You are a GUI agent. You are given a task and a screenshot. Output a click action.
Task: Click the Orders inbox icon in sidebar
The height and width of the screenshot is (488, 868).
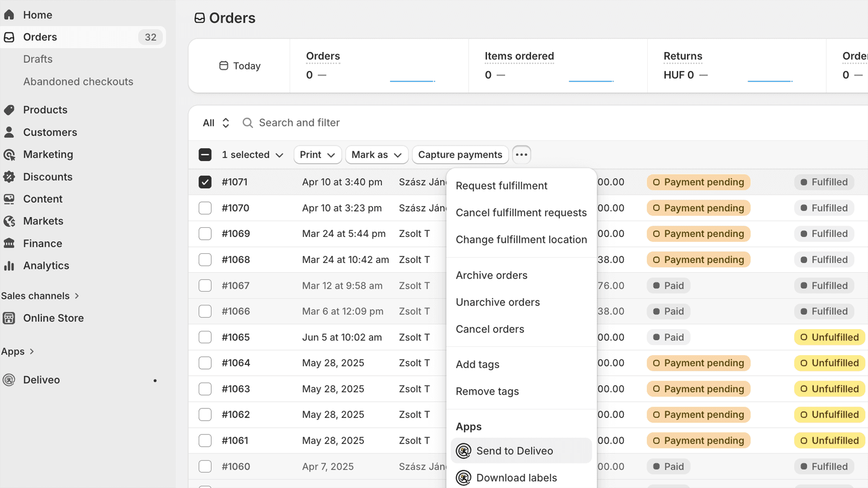coord(9,37)
